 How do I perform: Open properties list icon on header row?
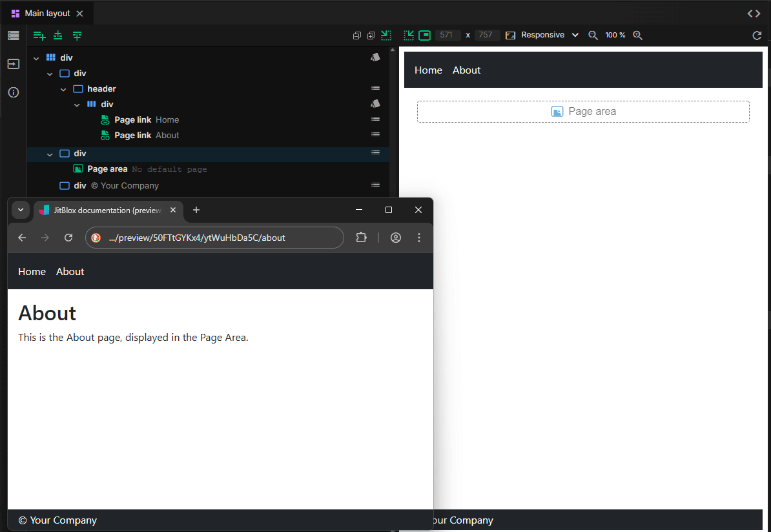pyautogui.click(x=375, y=88)
